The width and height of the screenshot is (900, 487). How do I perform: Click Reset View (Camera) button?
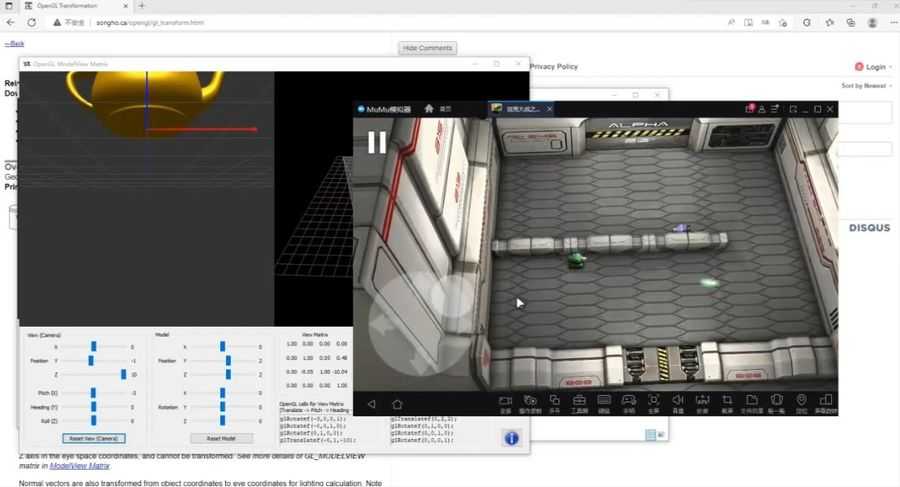point(94,438)
